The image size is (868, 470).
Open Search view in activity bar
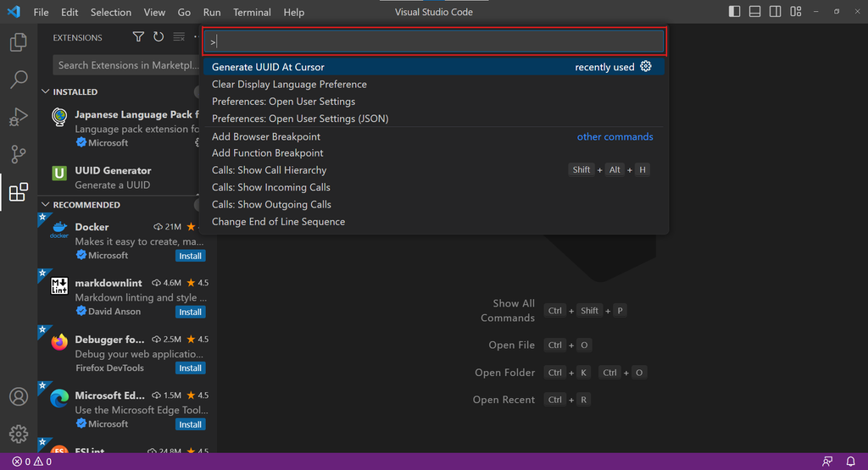pos(18,80)
